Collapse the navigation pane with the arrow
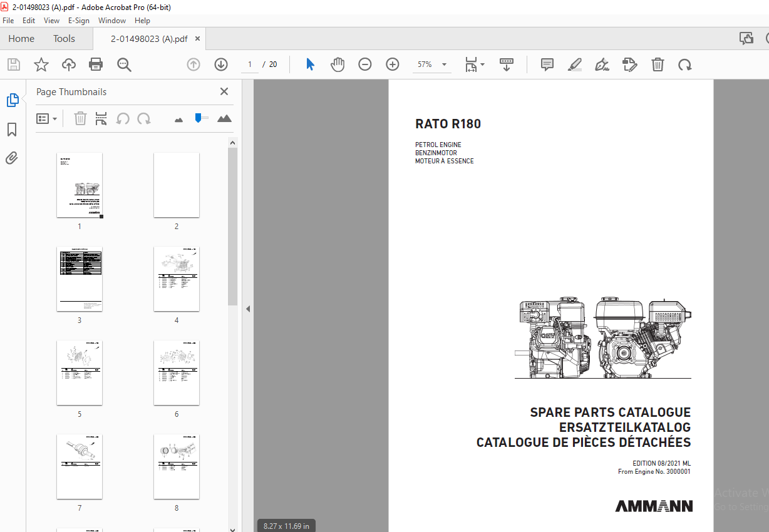 (x=248, y=309)
